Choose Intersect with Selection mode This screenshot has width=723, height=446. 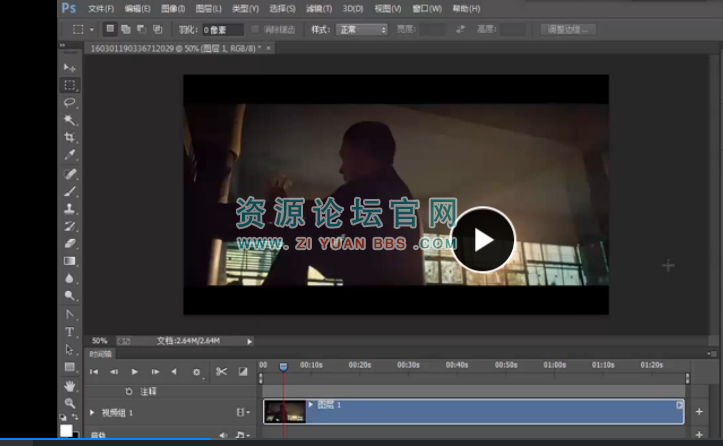coord(157,29)
